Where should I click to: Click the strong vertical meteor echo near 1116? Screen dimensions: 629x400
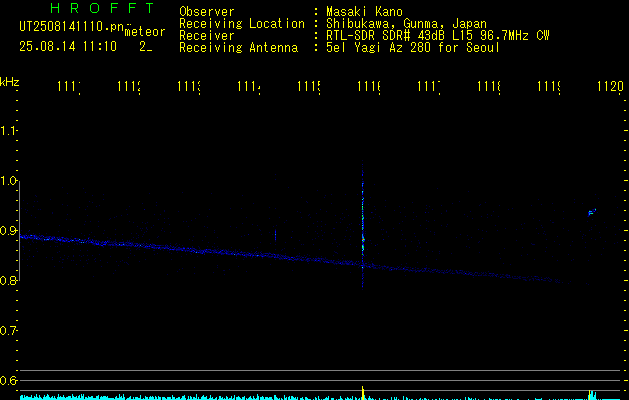(363, 227)
